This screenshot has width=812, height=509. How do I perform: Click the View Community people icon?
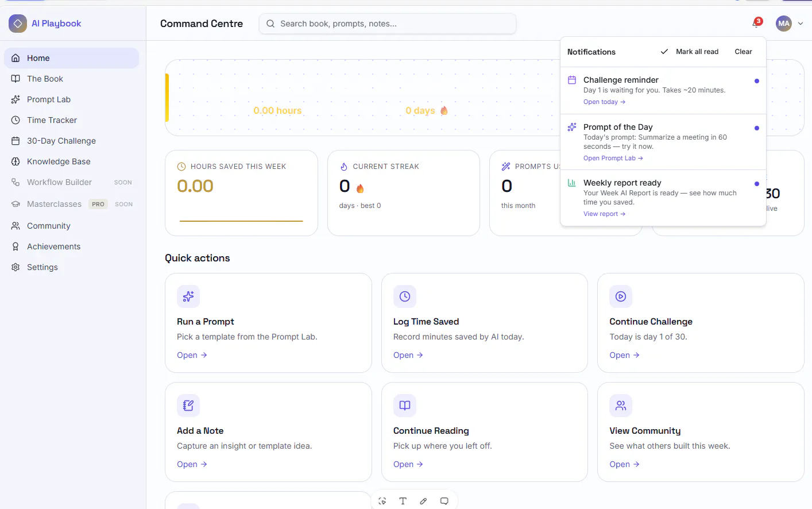click(x=621, y=406)
